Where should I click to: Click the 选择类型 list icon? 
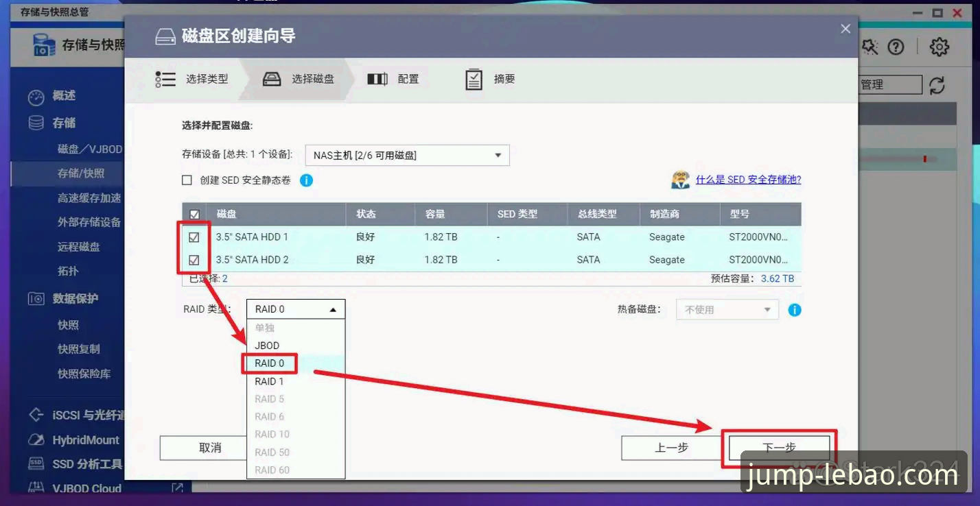point(165,79)
